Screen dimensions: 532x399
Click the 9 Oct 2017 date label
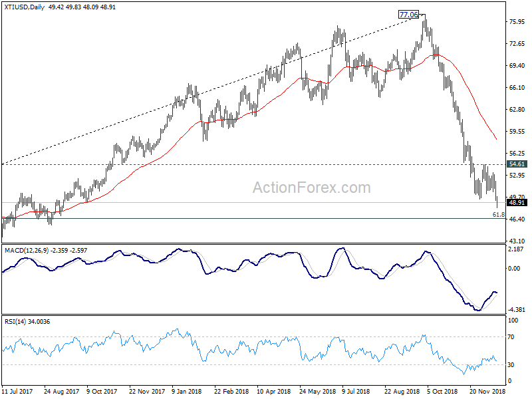[102, 391]
